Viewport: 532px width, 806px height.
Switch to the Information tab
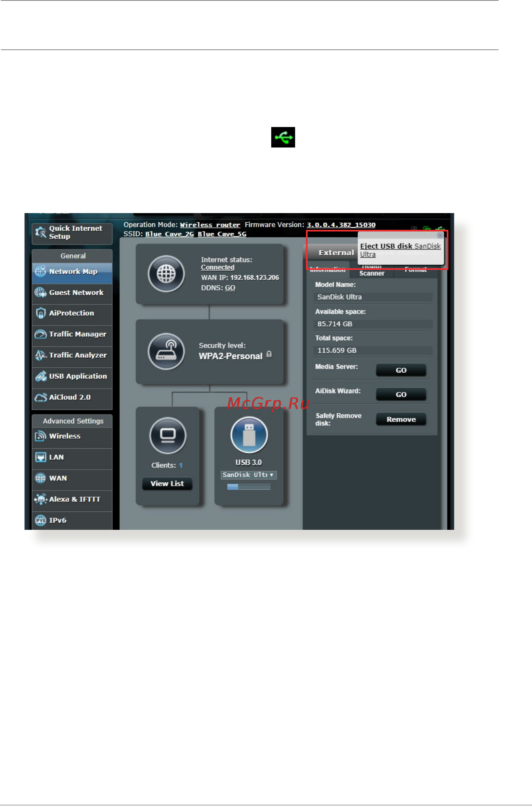pos(328,270)
